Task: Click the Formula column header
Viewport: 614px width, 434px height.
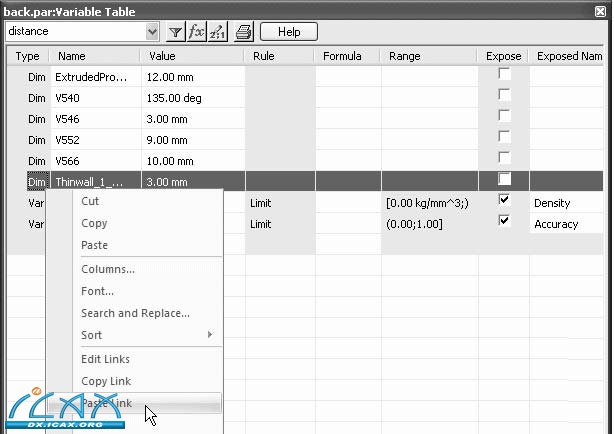Action: point(347,56)
